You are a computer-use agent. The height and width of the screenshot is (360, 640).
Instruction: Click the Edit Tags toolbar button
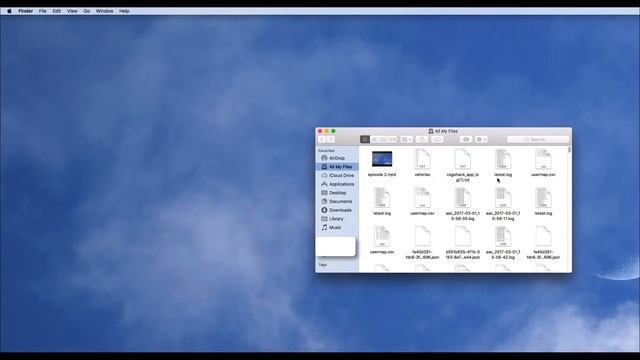[437, 140]
